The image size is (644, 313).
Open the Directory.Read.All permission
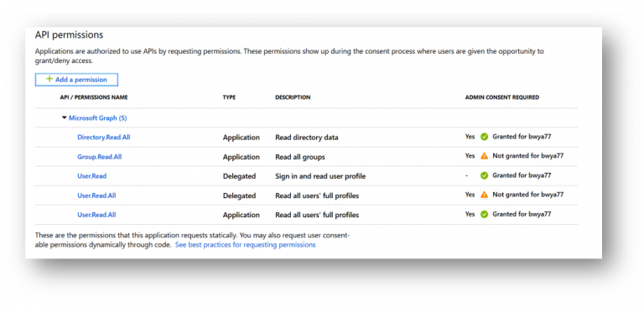pos(103,137)
